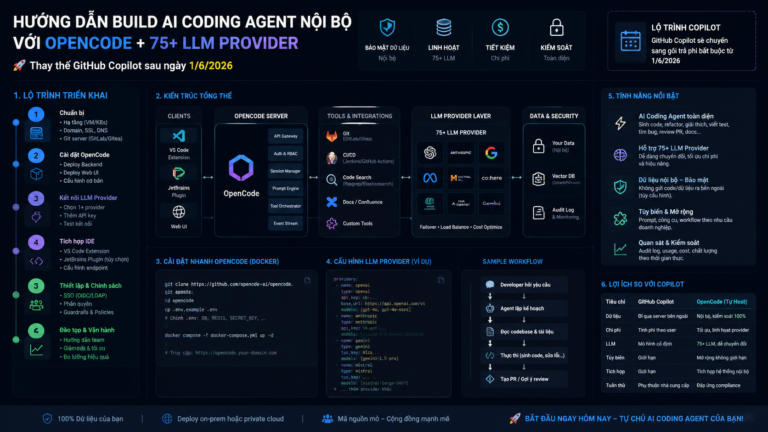Image resolution: width=768 pixels, height=432 pixels.
Task: Select the VS Code Extension icon
Action: pyautogui.click(x=179, y=136)
